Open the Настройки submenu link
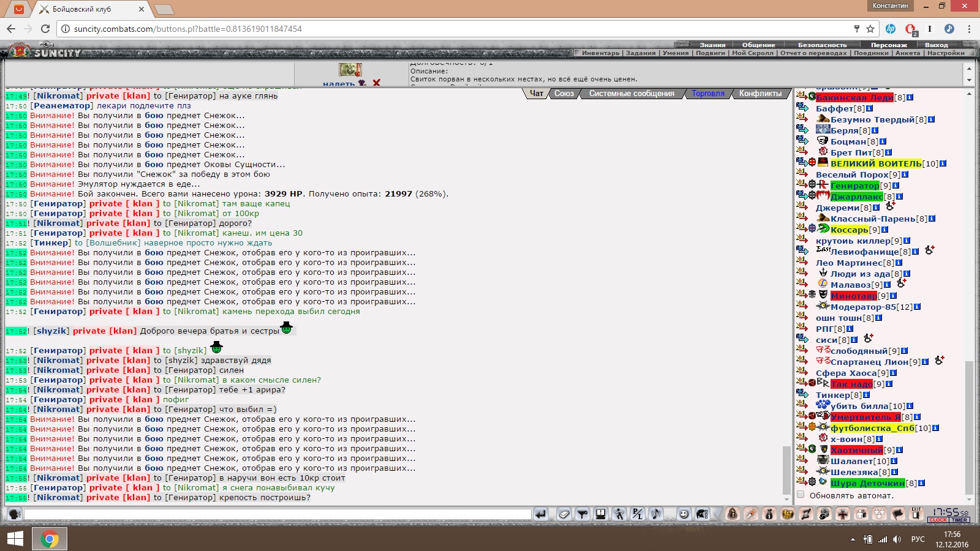 [x=946, y=53]
